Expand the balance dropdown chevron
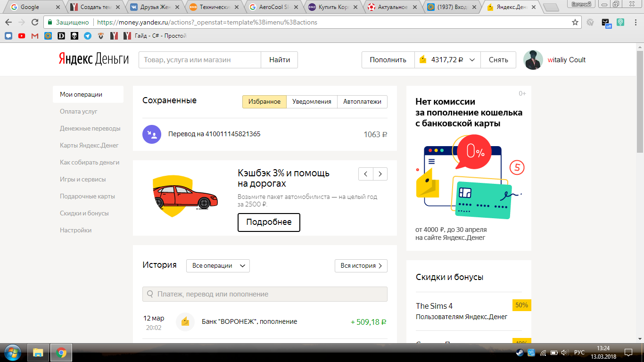Viewport: 644px width, 362px height. click(x=471, y=59)
